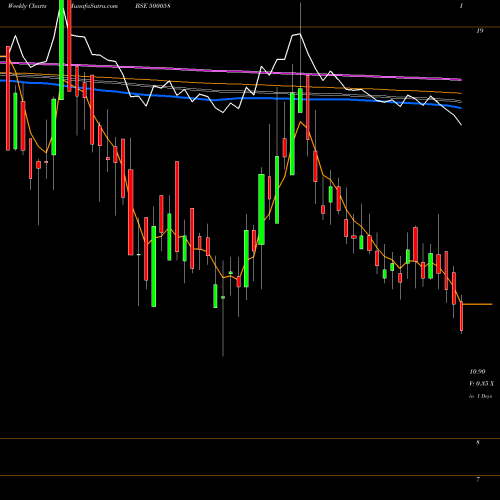
Task: Click the last red candlestick at right edge
Action: point(462,316)
